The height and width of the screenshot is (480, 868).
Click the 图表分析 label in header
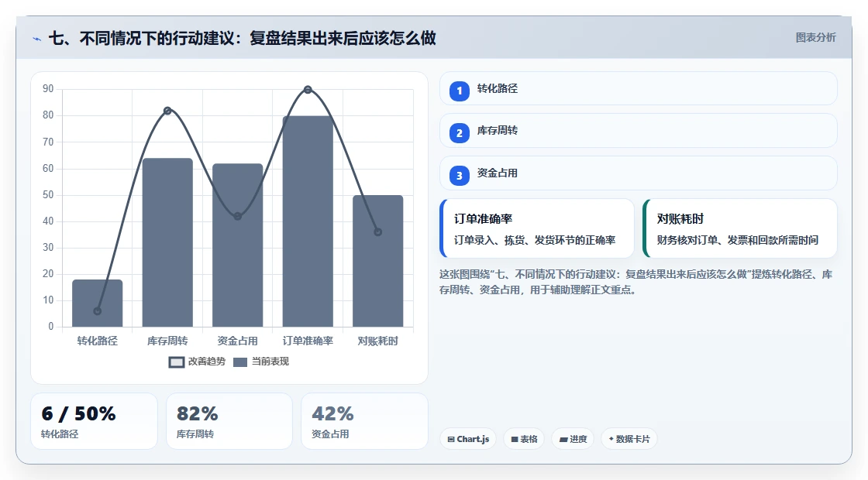coord(815,38)
